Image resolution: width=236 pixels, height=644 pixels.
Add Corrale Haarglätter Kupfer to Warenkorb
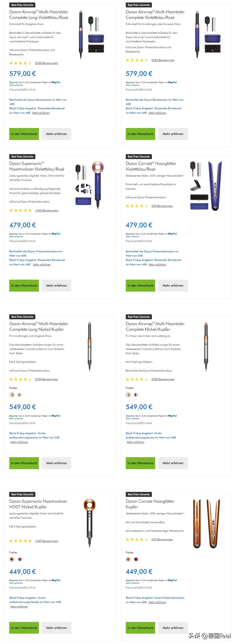140,628
